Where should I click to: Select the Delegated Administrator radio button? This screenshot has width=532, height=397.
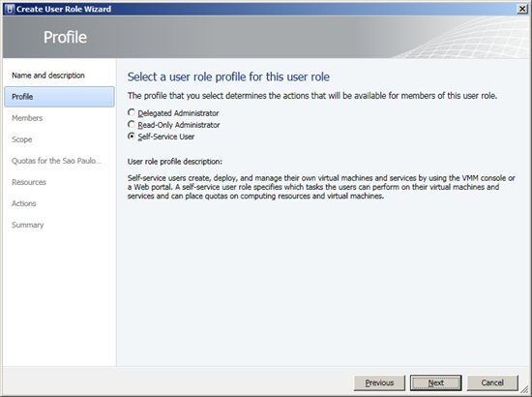pyautogui.click(x=132, y=112)
